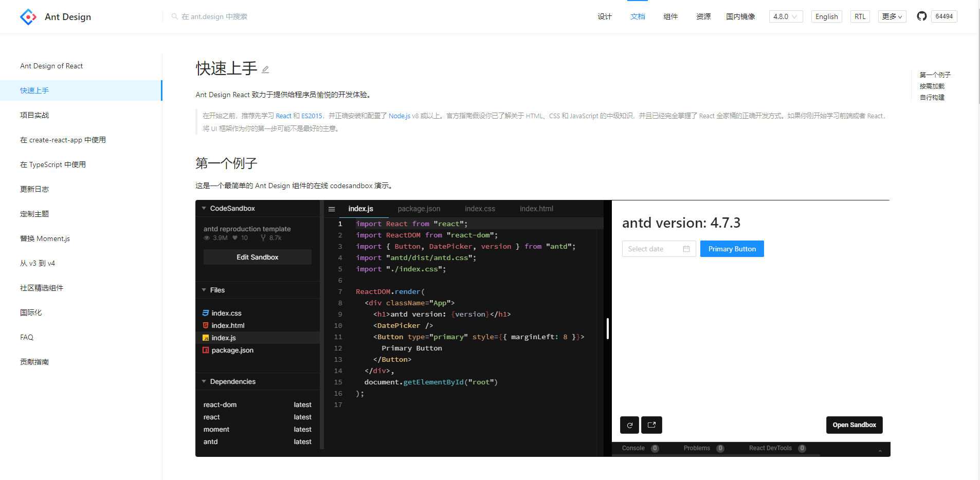Open the GitHub repository icon
The width and height of the screenshot is (980, 480).
point(922,16)
